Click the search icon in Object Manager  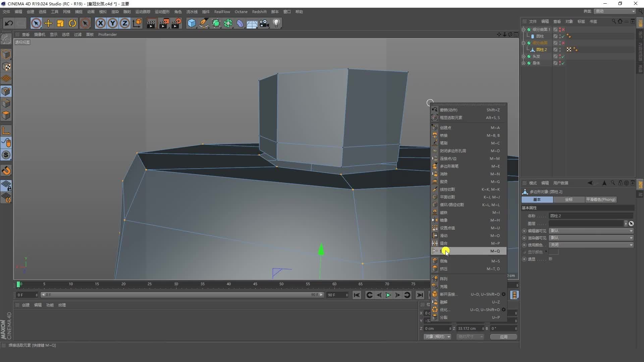click(x=614, y=21)
